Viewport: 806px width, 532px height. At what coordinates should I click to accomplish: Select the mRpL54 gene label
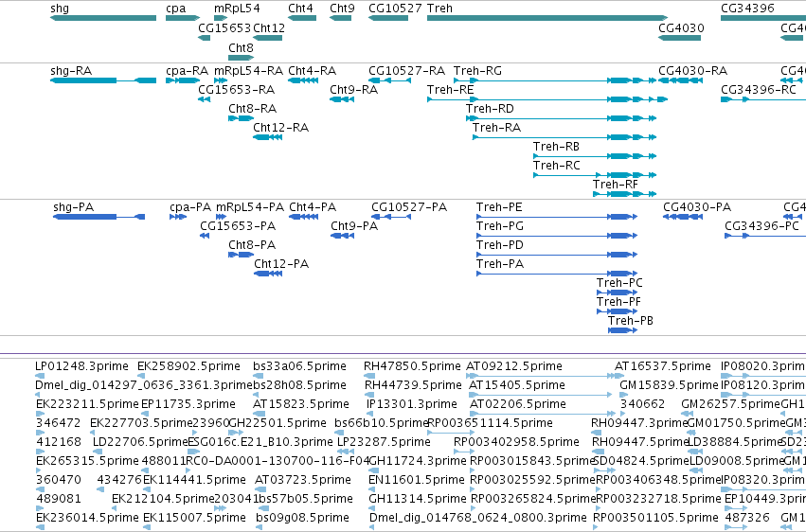237,9
